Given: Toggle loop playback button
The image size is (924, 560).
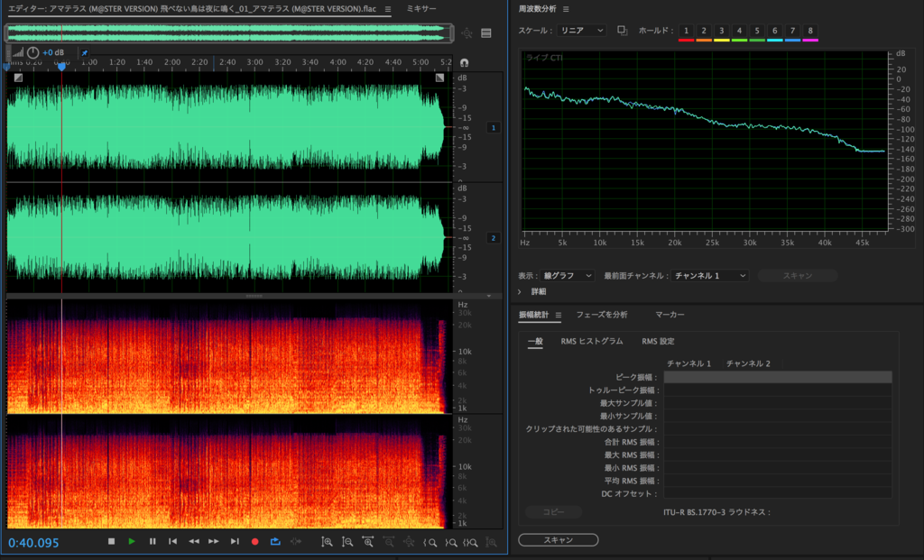Looking at the screenshot, I should coord(275,541).
